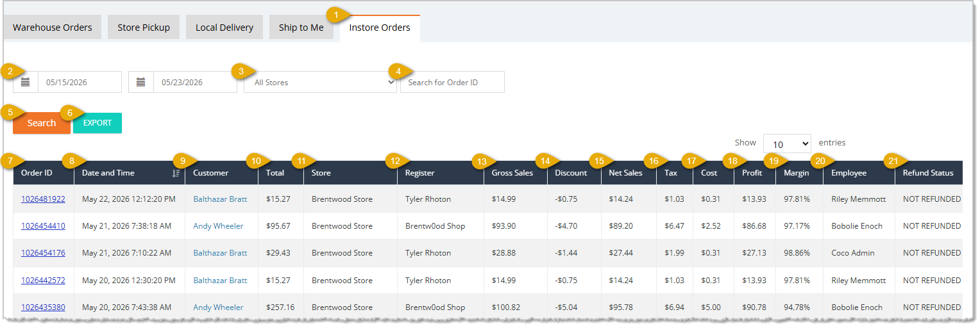Click the Search for Order ID field
The height and width of the screenshot is (328, 980).
pos(452,82)
